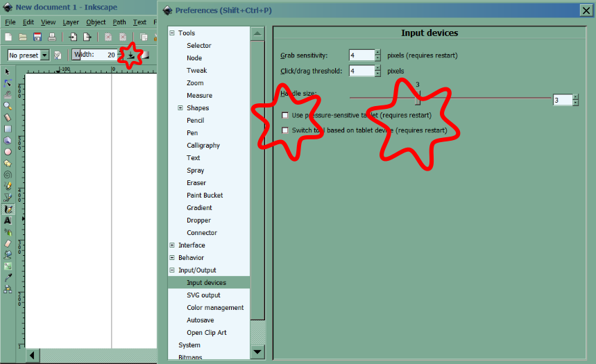Select the Node edit tool
The image size is (596, 364).
point(8,83)
